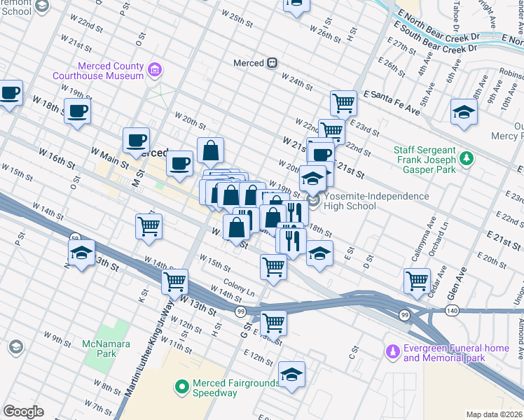Viewport: 524px width, 420px height.
Task: Select the W Main St street label
Action: pyautogui.click(x=110, y=158)
